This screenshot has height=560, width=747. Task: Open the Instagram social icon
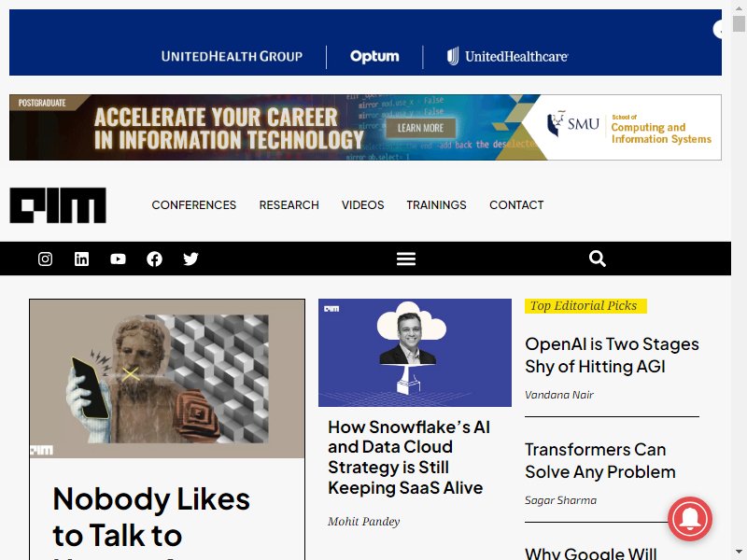(45, 259)
